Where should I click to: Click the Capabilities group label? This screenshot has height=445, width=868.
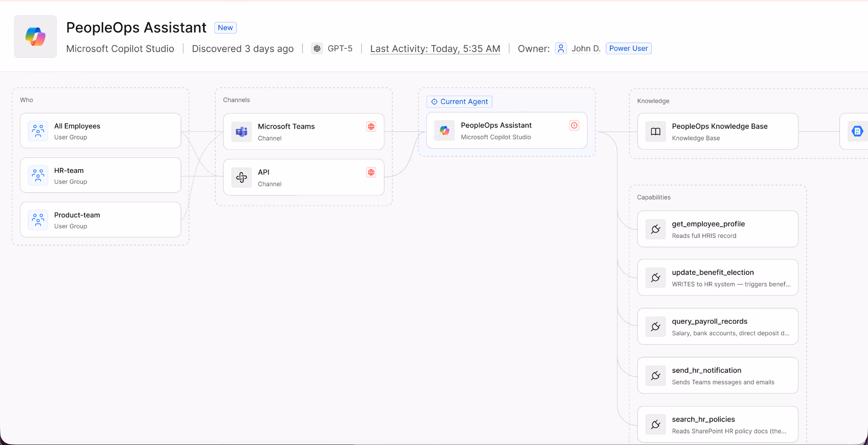[x=654, y=197]
